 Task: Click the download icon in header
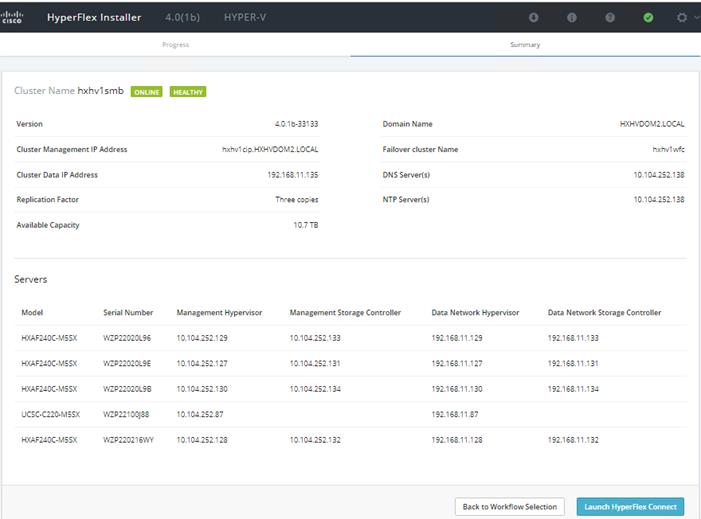pyautogui.click(x=533, y=17)
